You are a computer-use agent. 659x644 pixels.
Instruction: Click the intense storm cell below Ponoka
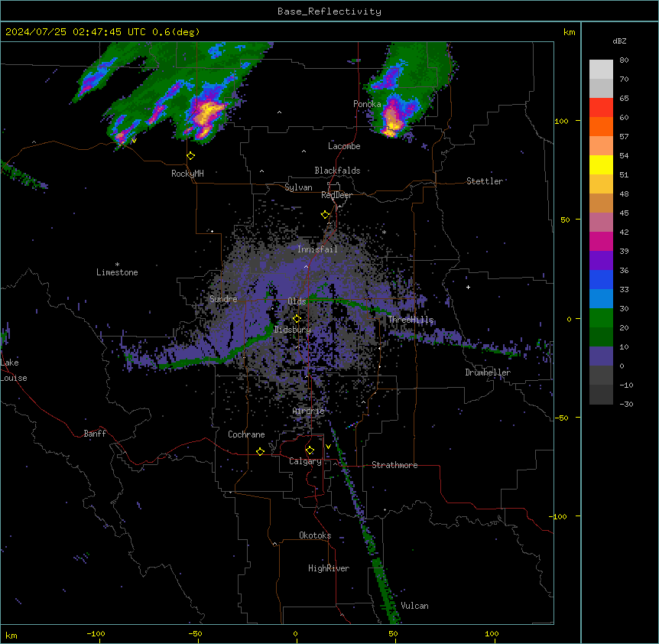(x=393, y=120)
